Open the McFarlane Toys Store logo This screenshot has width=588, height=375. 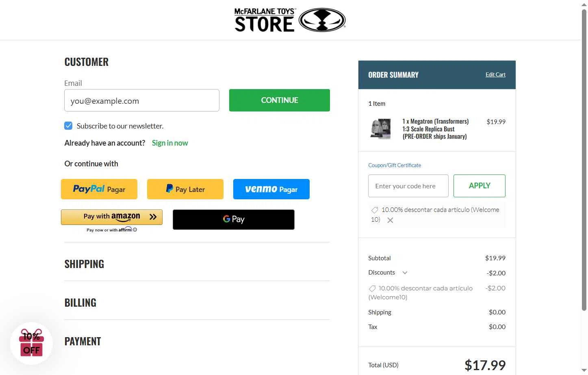coord(290,20)
